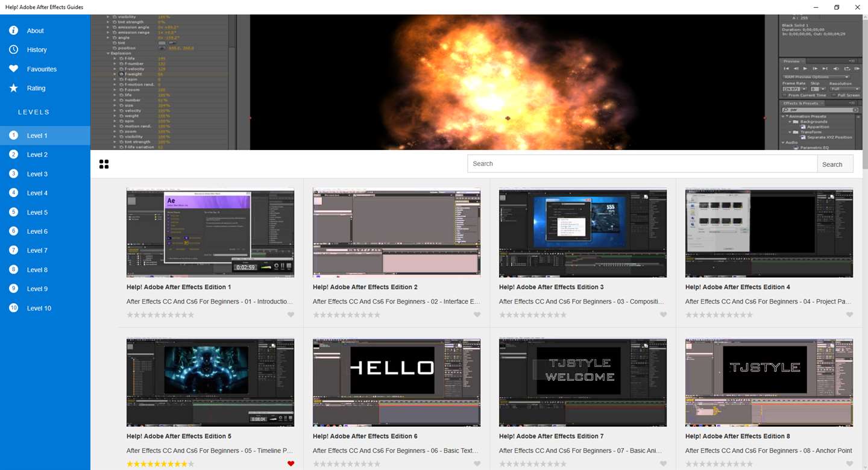868x470 pixels.
Task: Click the Level 9 number badge
Action: pyautogui.click(x=13, y=289)
